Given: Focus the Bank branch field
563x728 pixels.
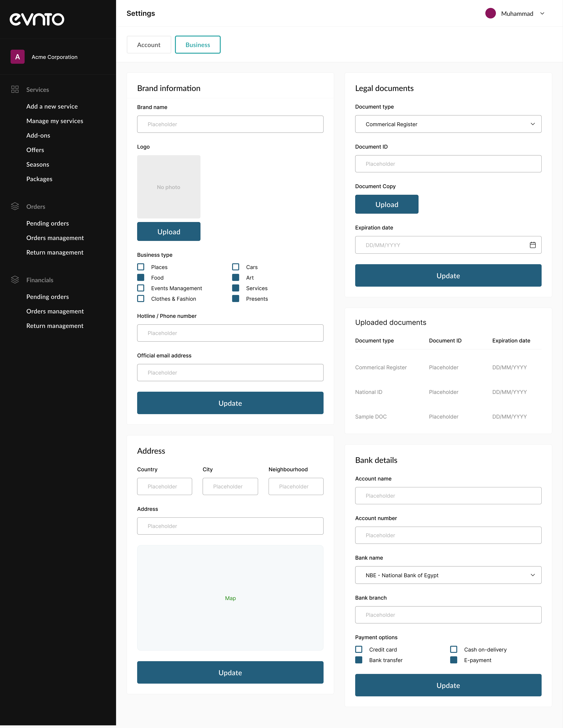Looking at the screenshot, I should pos(448,615).
